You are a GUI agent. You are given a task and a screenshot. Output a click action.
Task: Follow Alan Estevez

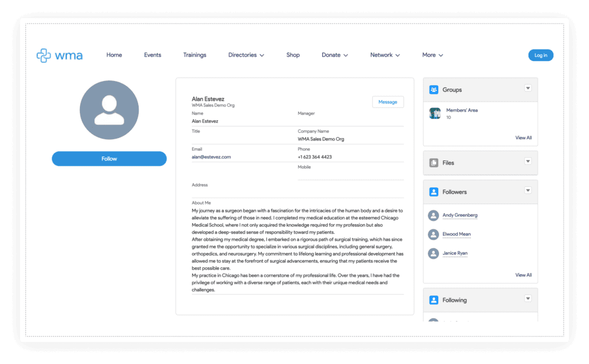(109, 158)
